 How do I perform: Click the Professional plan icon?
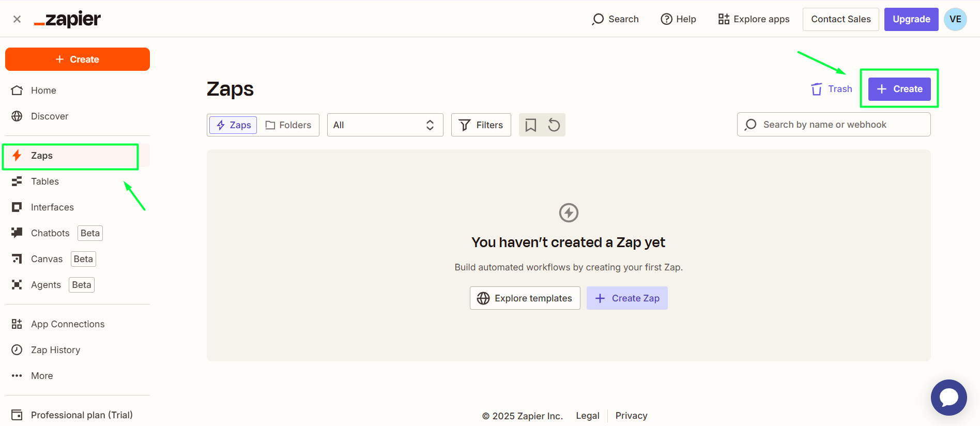click(x=17, y=415)
